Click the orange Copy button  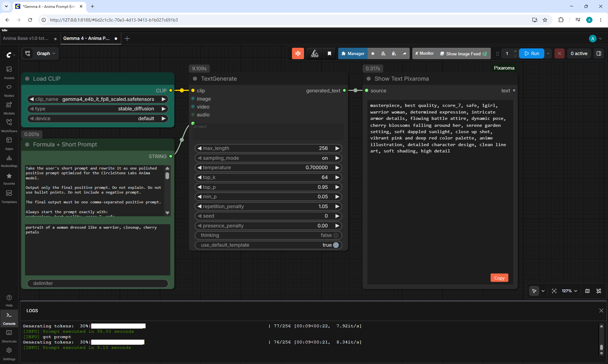pyautogui.click(x=499, y=278)
